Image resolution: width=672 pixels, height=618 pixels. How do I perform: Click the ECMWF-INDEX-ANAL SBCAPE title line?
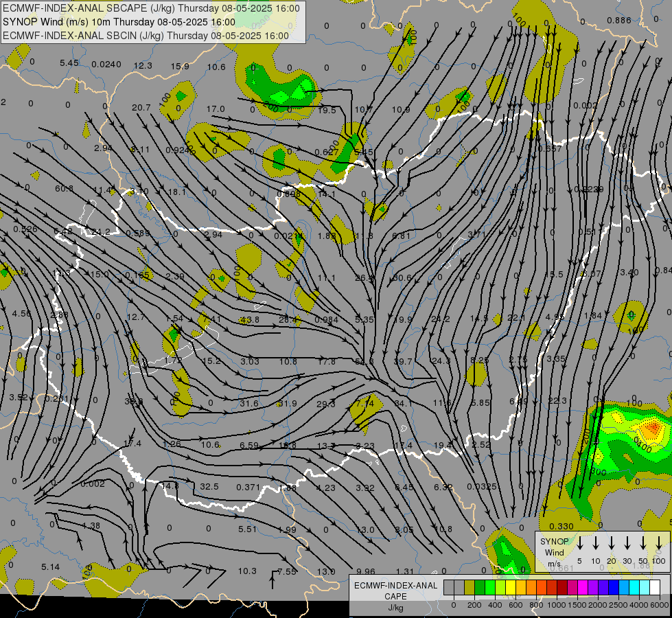(x=151, y=8)
